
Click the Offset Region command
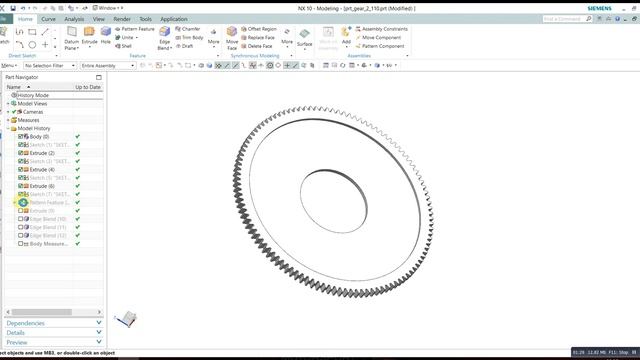259,29
